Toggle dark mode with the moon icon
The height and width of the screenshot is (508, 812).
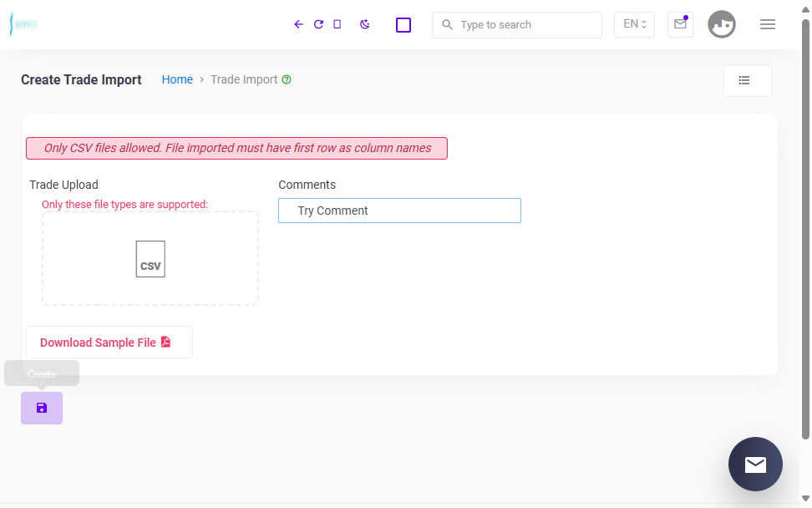[x=364, y=24]
